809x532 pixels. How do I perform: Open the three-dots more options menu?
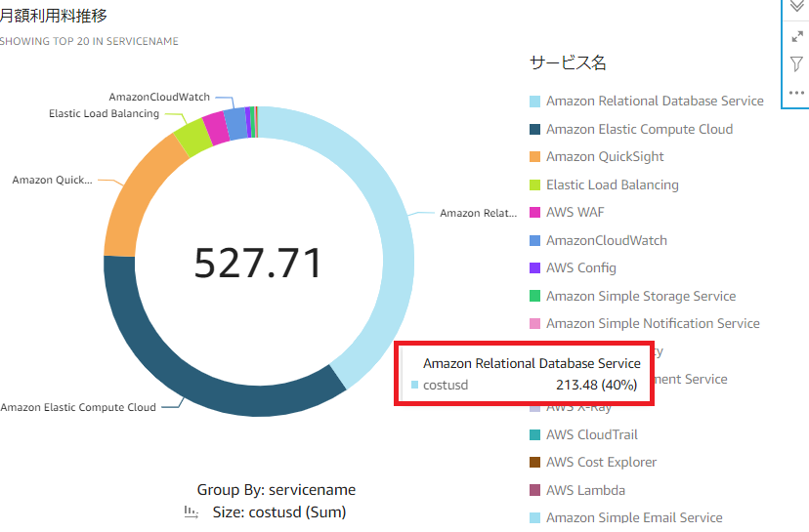(x=796, y=93)
